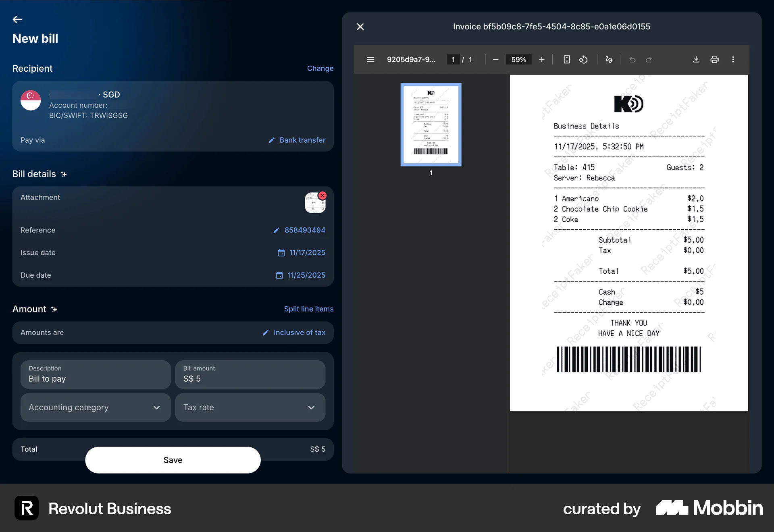Print the invoice PDF
Image resolution: width=774 pixels, height=532 pixels.
point(714,60)
